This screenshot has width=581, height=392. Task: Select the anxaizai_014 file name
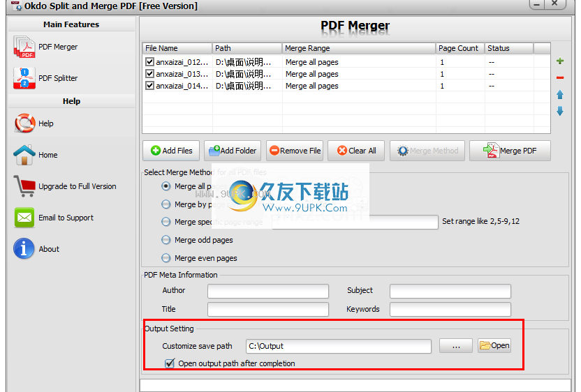[182, 86]
